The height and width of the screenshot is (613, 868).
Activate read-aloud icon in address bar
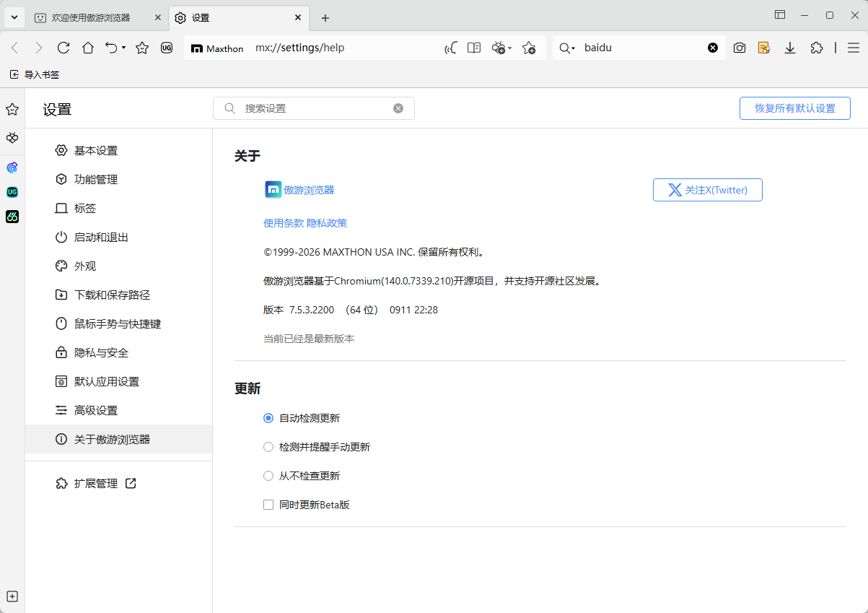tap(451, 48)
